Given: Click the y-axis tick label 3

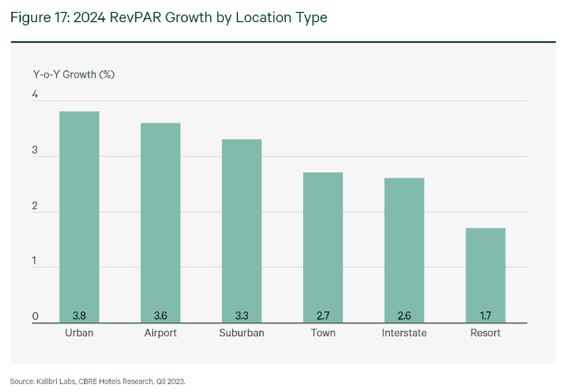Looking at the screenshot, I should [35, 150].
